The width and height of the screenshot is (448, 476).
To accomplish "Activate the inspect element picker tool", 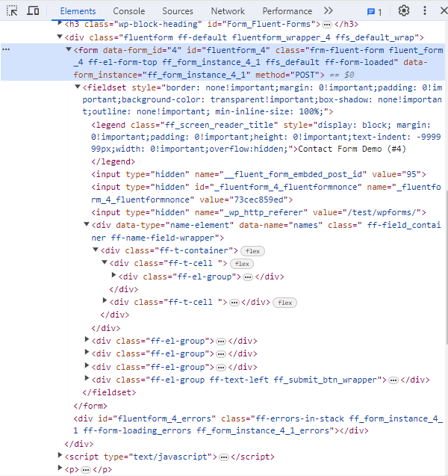I will (12, 11).
